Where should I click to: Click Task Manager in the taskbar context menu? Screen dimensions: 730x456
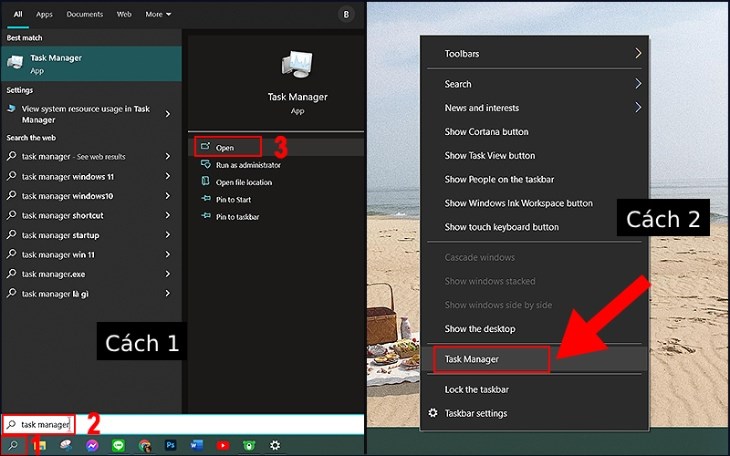pyautogui.click(x=534, y=359)
